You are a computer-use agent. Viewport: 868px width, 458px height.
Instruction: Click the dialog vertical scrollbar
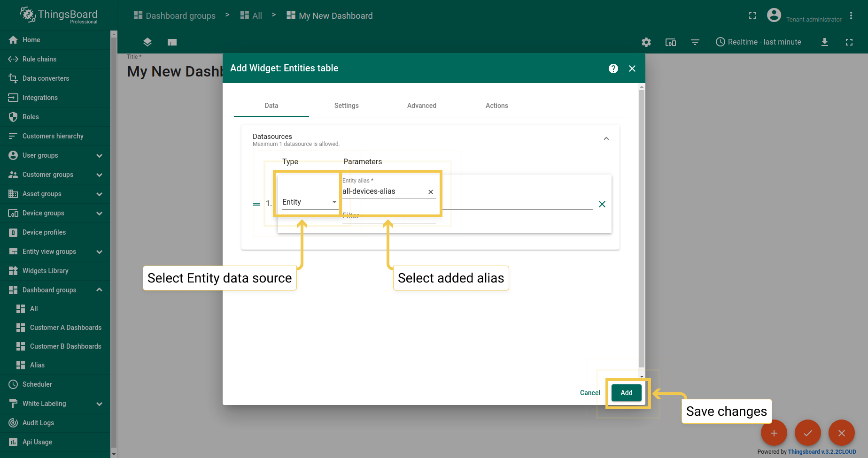[x=642, y=228]
